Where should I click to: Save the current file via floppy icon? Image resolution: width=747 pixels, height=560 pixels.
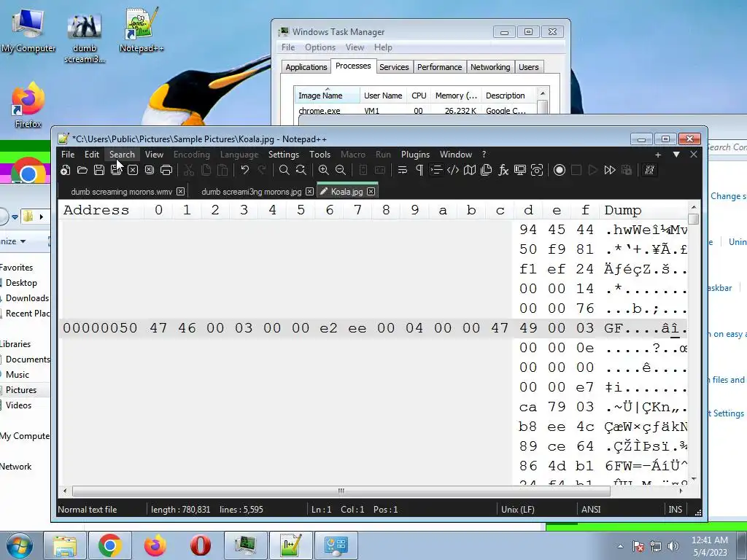[99, 170]
